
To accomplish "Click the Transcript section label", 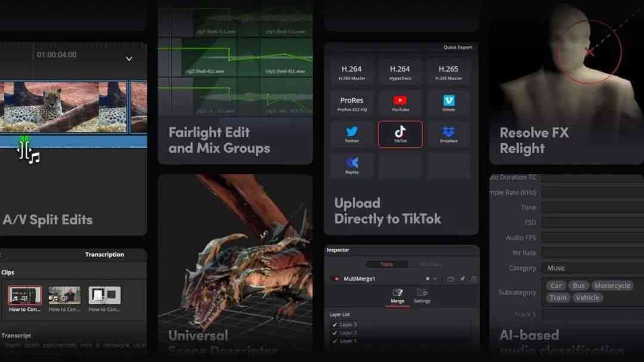I will [x=16, y=336].
